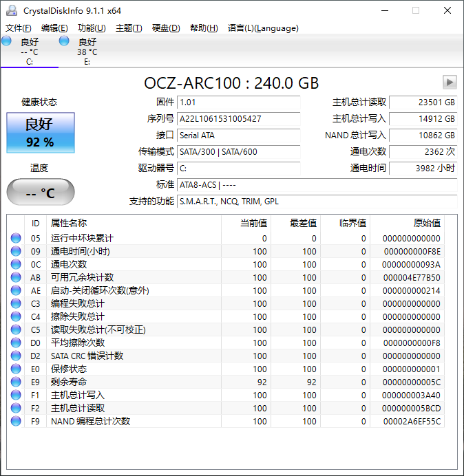464x476 pixels.
Task: Click the status orb for attribute 05
Action: (x=16, y=238)
